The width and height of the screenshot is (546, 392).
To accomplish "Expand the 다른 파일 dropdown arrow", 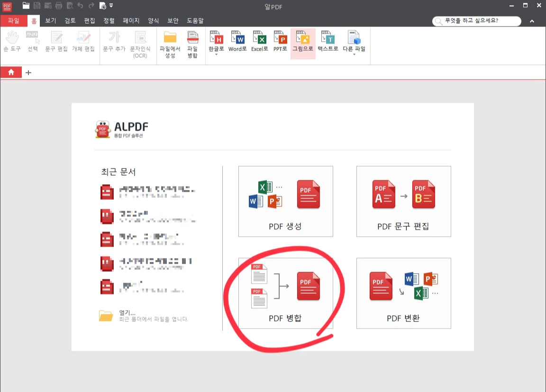I will [x=354, y=54].
